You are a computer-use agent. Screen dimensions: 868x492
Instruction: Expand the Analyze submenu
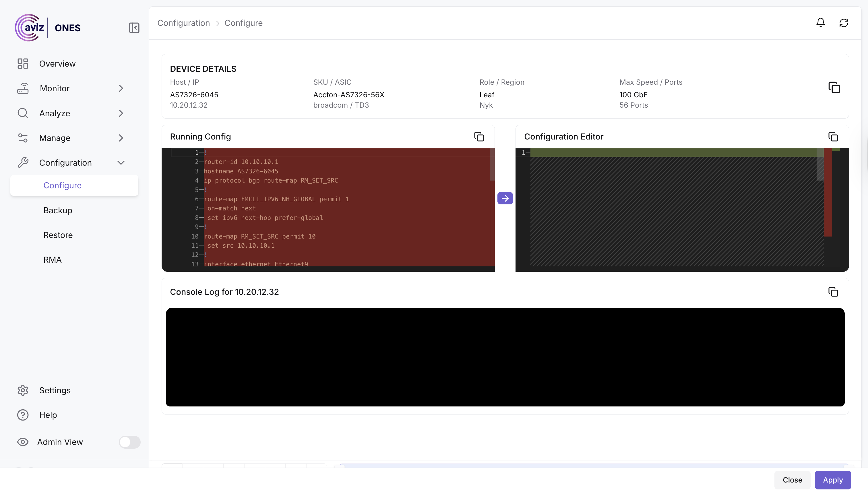[121, 113]
